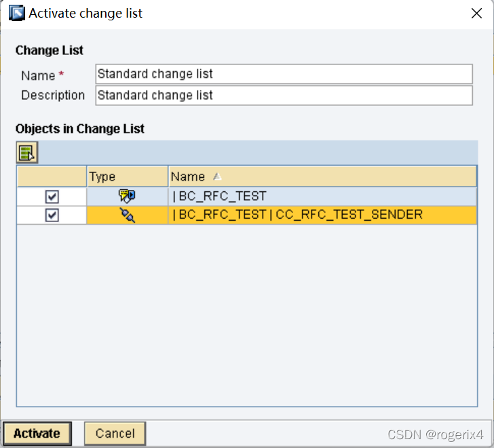This screenshot has height=448, width=494.
Task: Click the blank checkbox column header
Action: (52, 176)
